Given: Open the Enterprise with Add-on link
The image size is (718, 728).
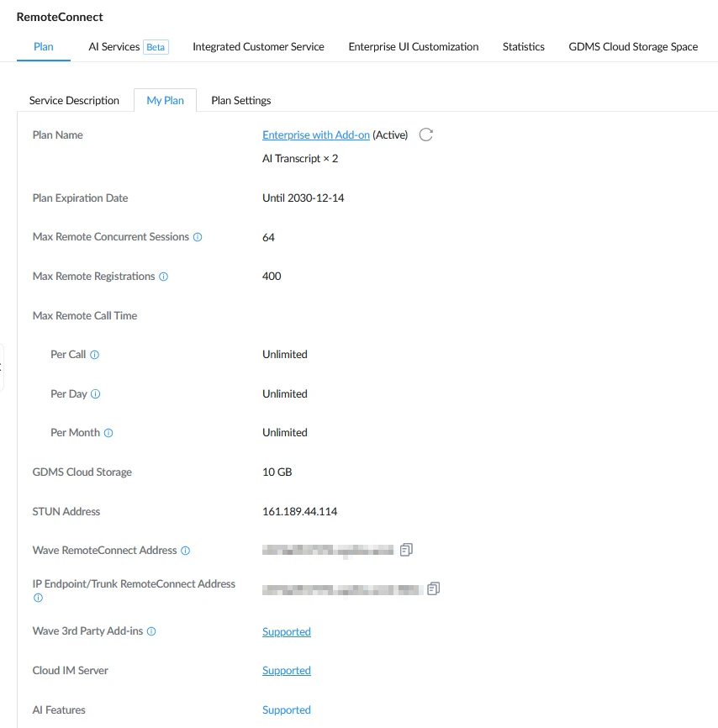Looking at the screenshot, I should pyautogui.click(x=316, y=135).
